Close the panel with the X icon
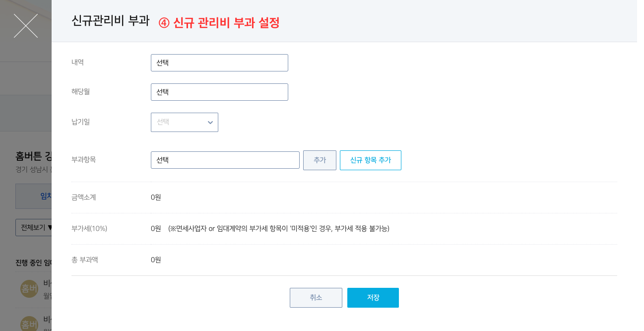644x331 pixels. (26, 26)
